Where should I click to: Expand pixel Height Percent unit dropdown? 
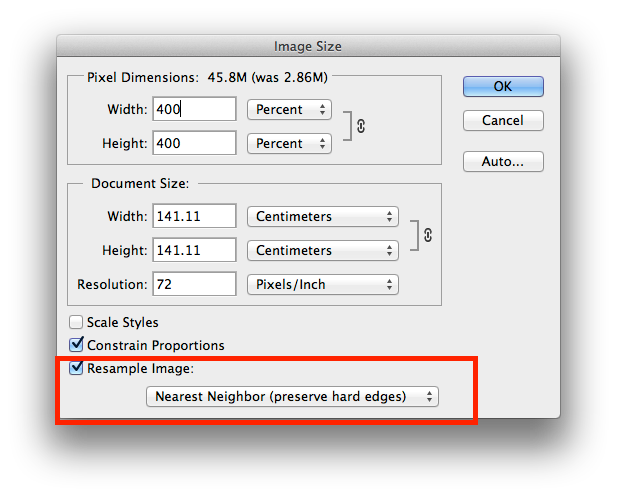click(x=289, y=143)
